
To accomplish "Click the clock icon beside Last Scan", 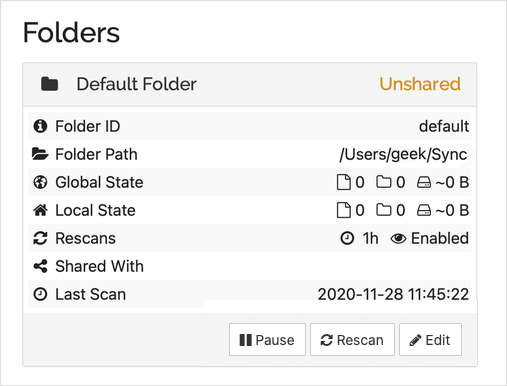I will [x=40, y=294].
